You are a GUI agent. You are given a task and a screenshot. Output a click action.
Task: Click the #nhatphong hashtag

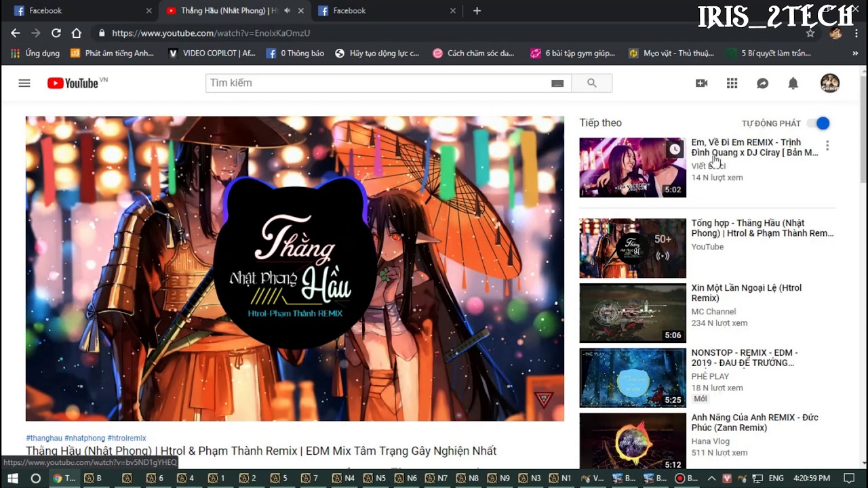coord(85,439)
